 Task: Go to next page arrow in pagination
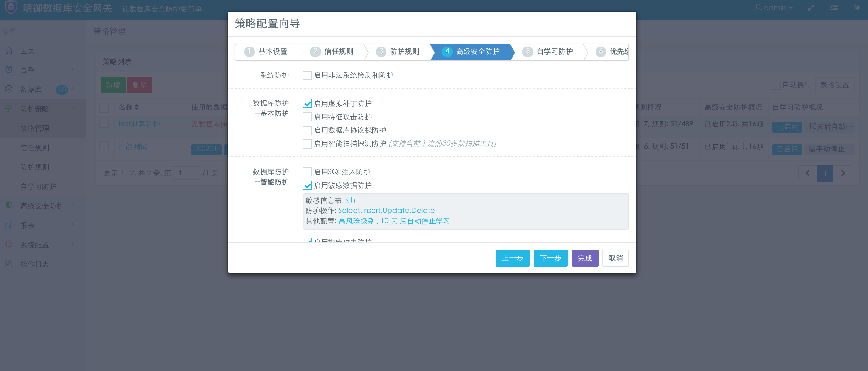coord(843,173)
